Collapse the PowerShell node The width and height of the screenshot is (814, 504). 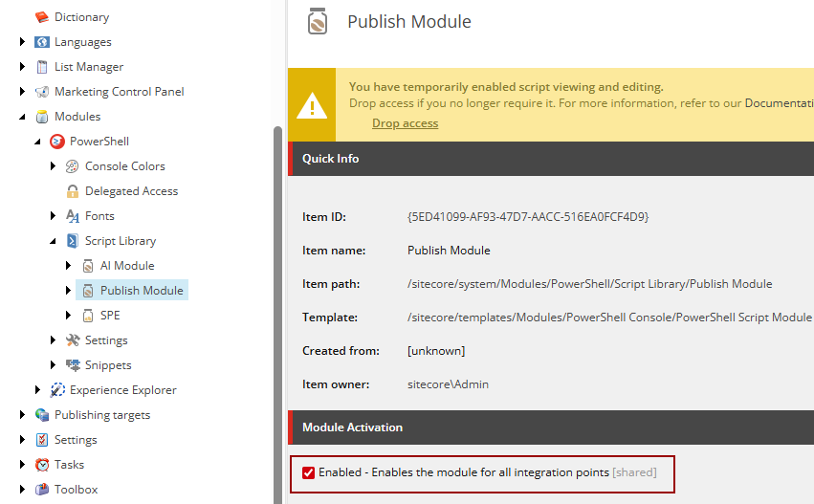(37, 142)
